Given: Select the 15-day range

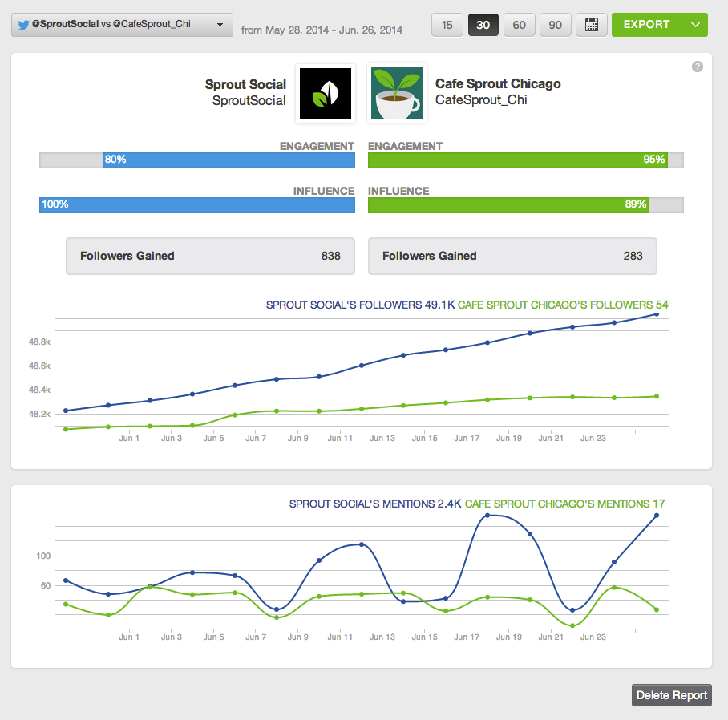Looking at the screenshot, I should pos(447,25).
